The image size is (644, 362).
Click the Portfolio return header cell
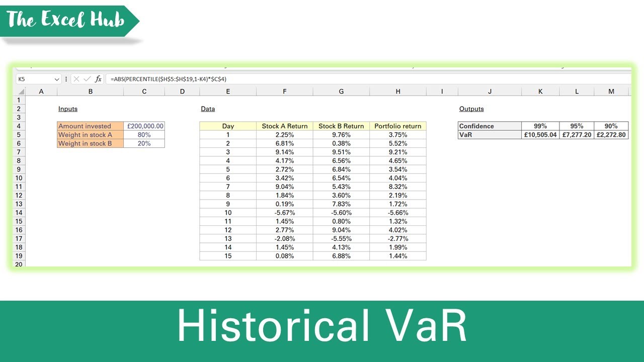coord(398,126)
